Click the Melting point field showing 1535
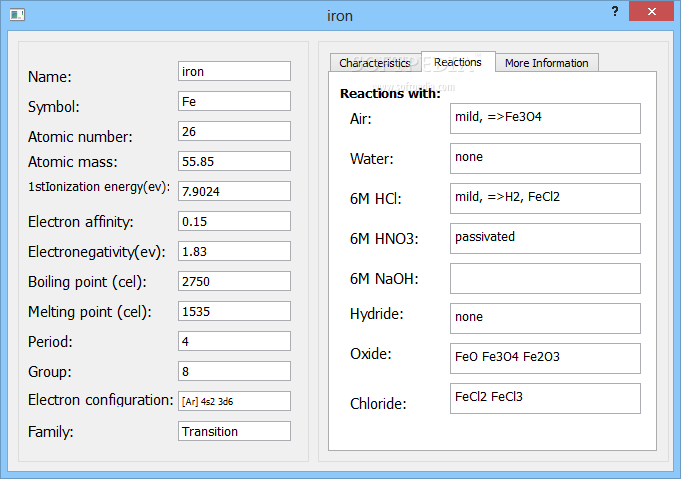The image size is (681, 479). pos(234,311)
